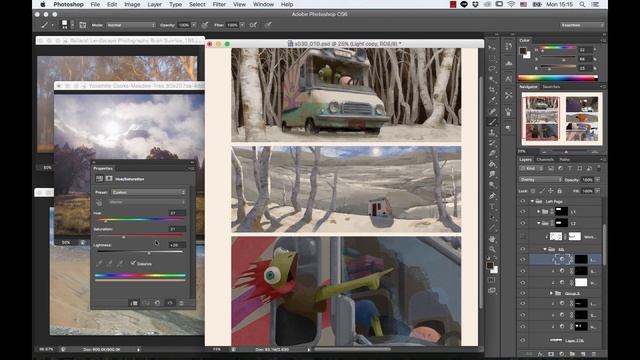Select the Clone Stamp tool
Screen dimensions: 640x360
[x=492, y=133]
